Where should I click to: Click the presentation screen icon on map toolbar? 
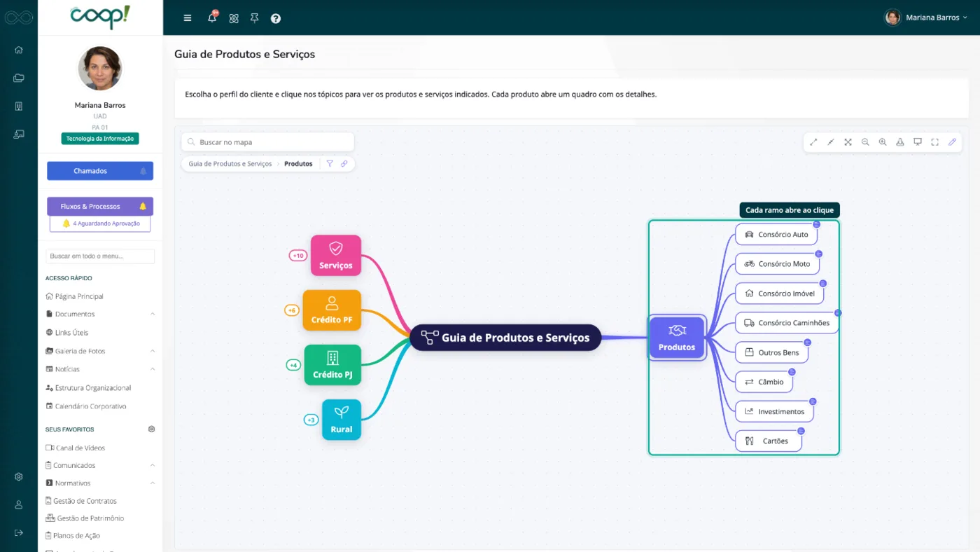(918, 142)
